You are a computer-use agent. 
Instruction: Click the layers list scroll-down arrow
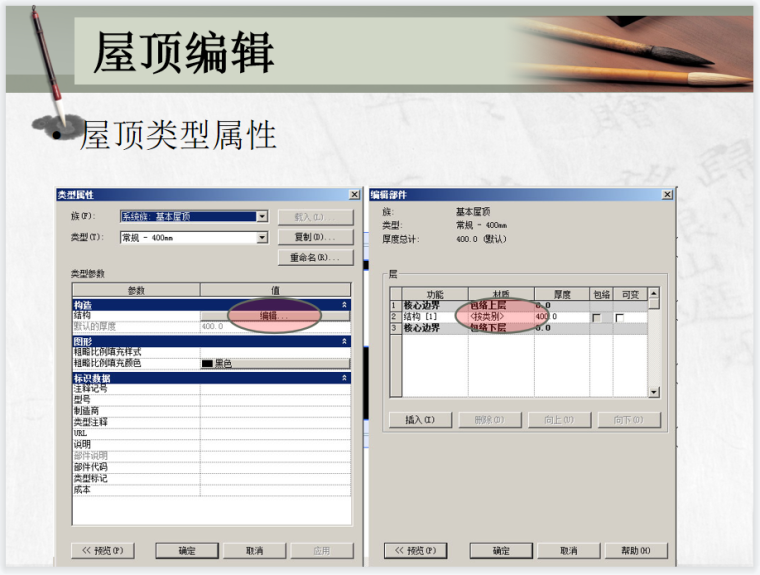[654, 393]
